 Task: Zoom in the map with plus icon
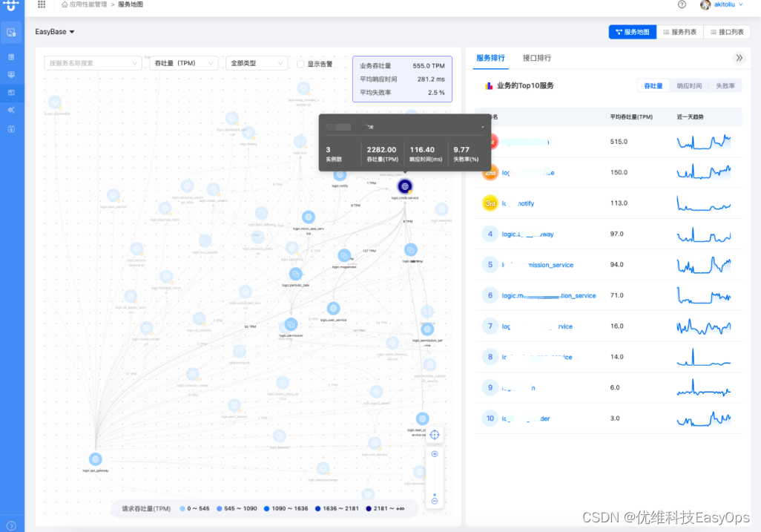(435, 454)
